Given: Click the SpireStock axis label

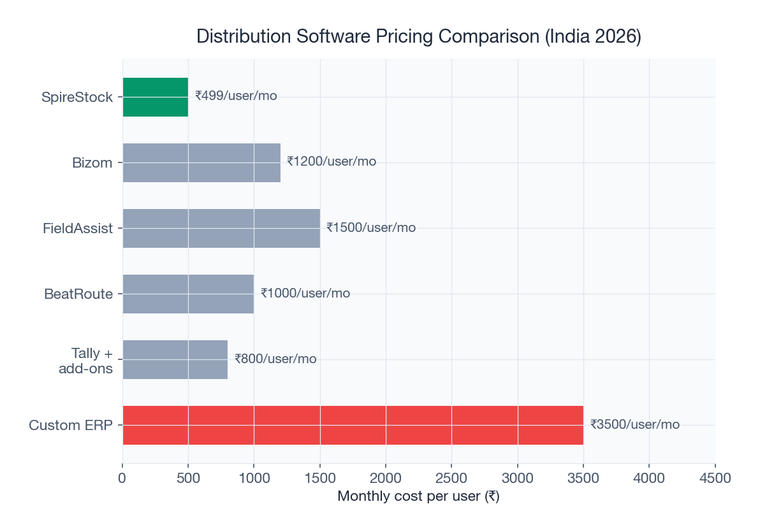Looking at the screenshot, I should [x=78, y=97].
